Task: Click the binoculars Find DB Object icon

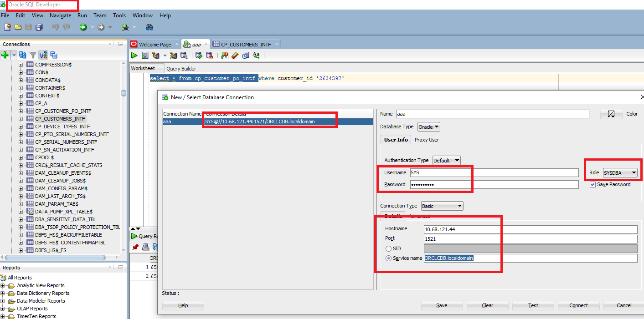Action: [x=149, y=27]
